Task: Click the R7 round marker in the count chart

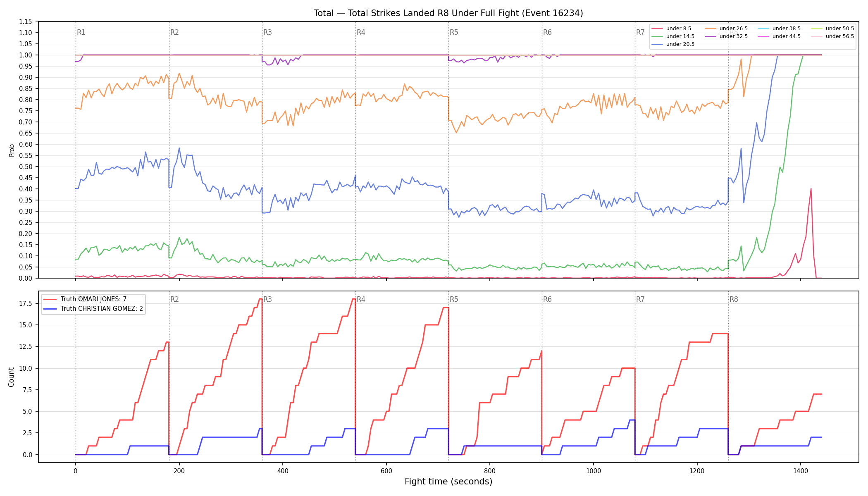Action: click(640, 299)
